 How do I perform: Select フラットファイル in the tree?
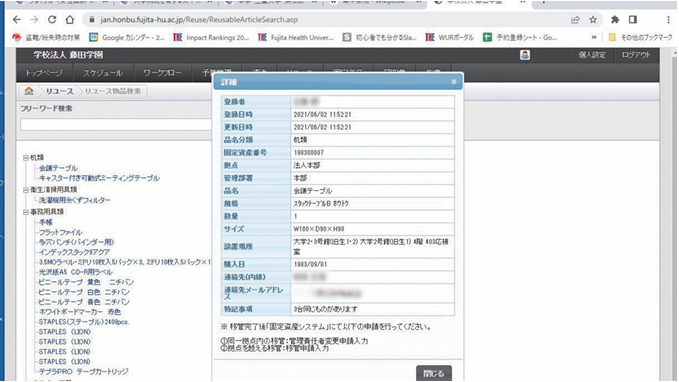click(x=61, y=232)
